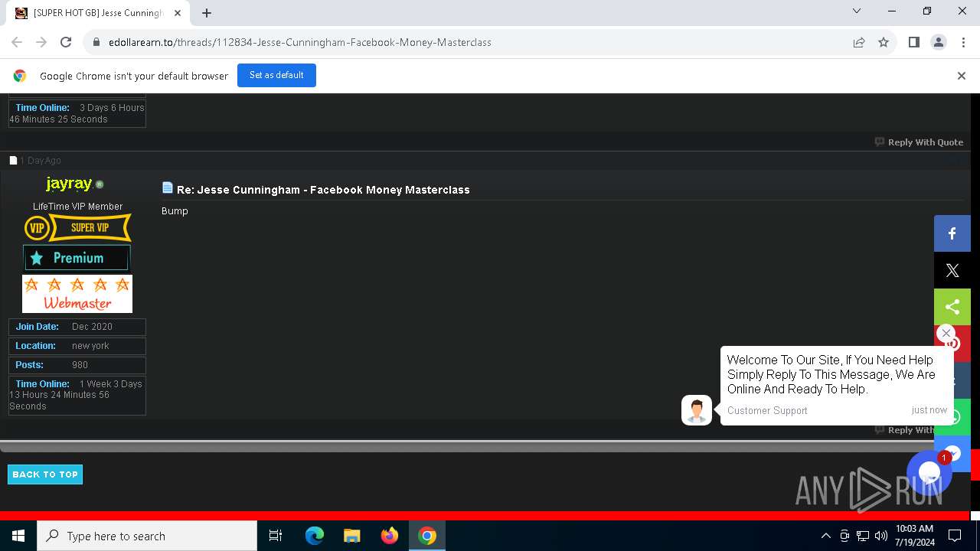Viewport: 980px width, 551px height.
Task: Select post title Re: Jesse Cunningham - Facebook Money Masterclass
Action: (323, 190)
